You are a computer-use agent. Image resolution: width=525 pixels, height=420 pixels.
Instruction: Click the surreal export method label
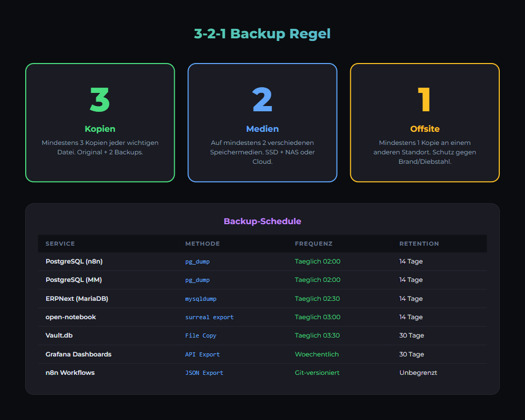[209, 317]
